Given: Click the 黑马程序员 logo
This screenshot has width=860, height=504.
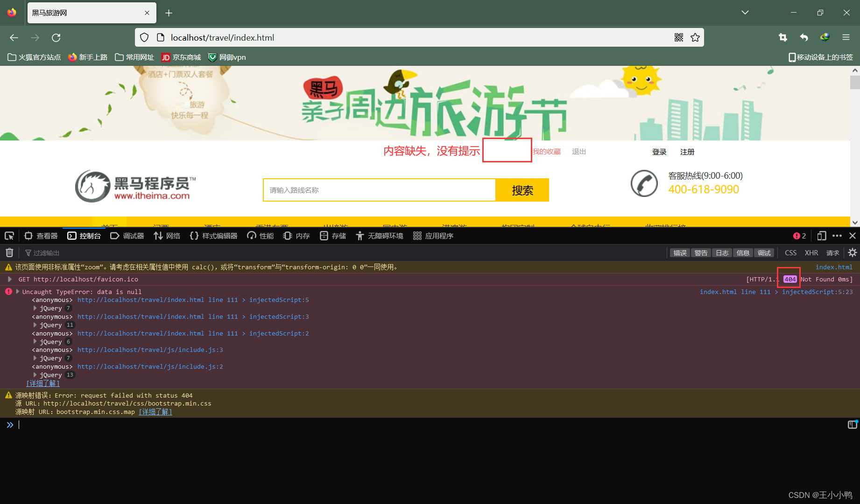Looking at the screenshot, I should pos(135,186).
